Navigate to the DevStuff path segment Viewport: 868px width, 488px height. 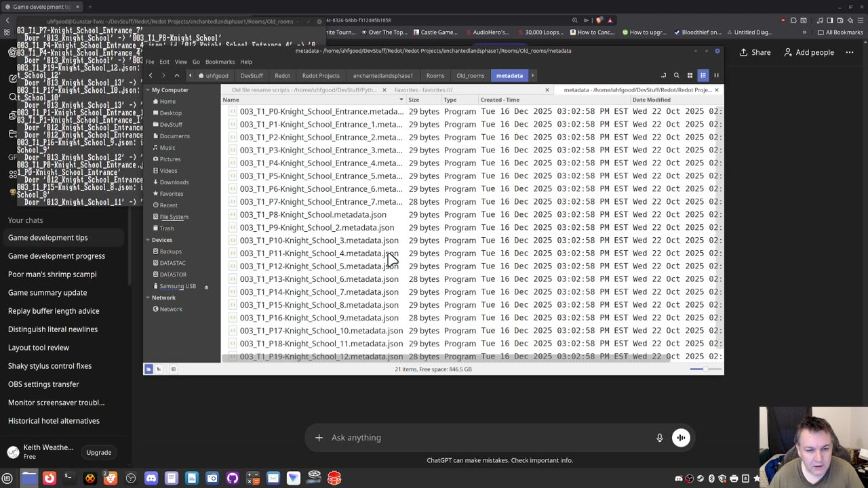252,76
